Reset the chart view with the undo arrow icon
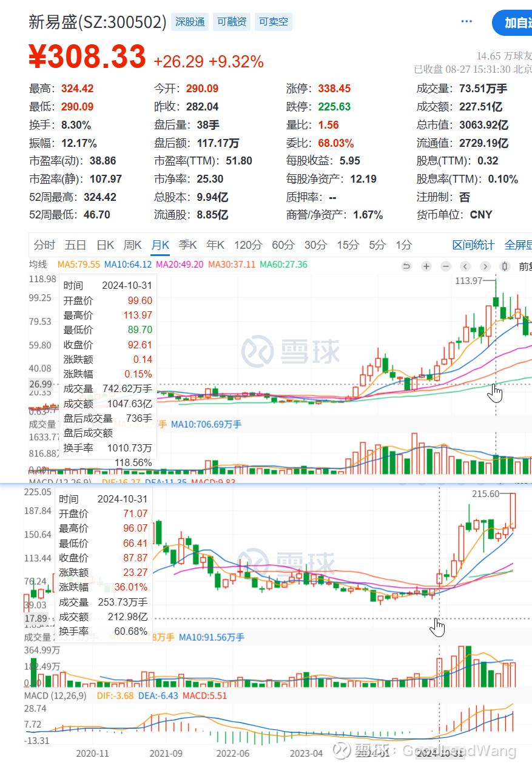Image resolution: width=532 pixels, height=767 pixels. [x=407, y=266]
